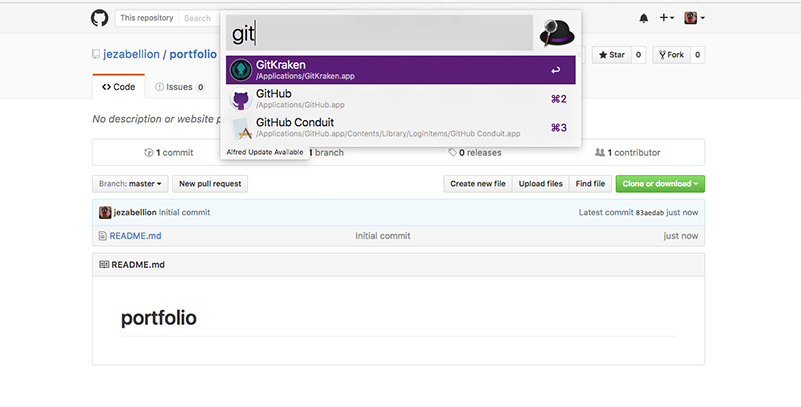Click the ⌘2 shortcut hint on GitHub row
Image resolution: width=801 pixels, height=407 pixels.
click(558, 99)
